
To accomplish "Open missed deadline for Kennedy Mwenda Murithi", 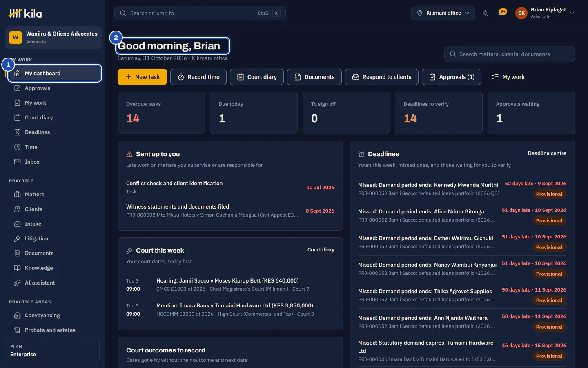I will click(x=462, y=189).
